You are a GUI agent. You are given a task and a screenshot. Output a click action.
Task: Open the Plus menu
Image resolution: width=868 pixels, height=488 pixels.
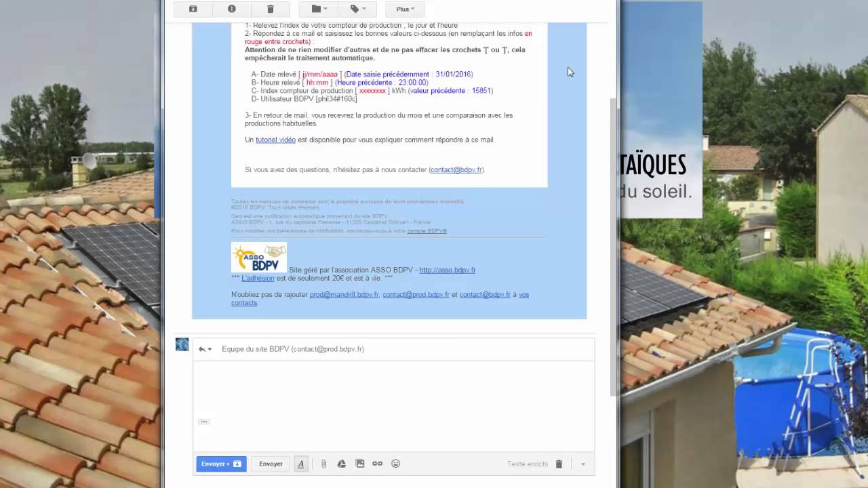click(404, 9)
